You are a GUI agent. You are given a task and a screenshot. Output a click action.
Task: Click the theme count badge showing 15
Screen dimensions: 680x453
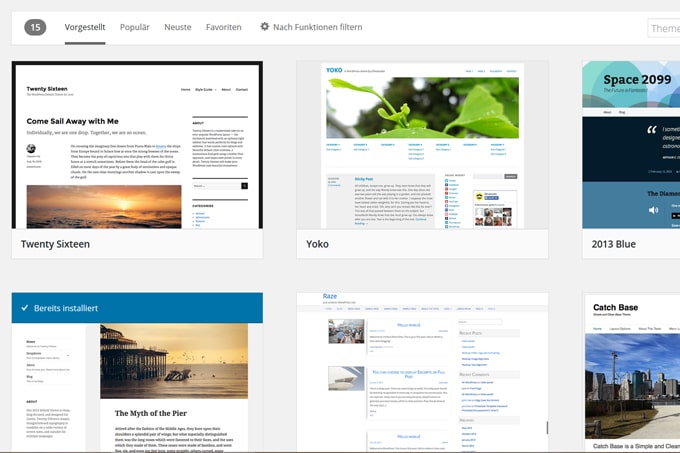[35, 27]
